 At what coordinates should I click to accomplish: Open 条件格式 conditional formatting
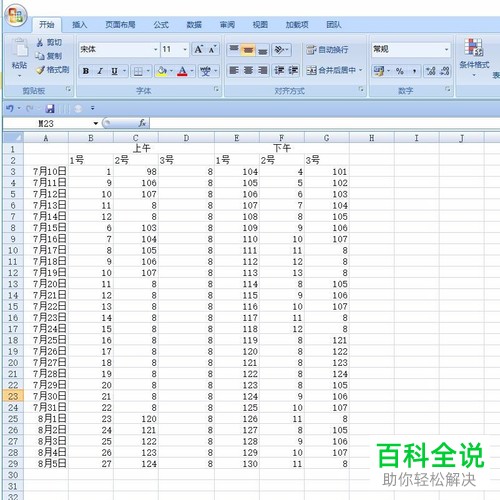point(474,57)
